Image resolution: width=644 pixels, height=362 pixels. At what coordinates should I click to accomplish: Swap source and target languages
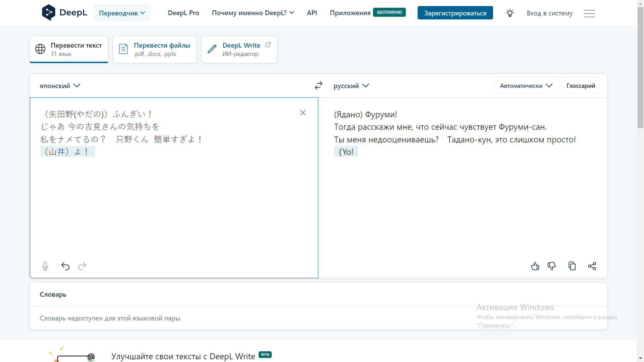point(319,86)
